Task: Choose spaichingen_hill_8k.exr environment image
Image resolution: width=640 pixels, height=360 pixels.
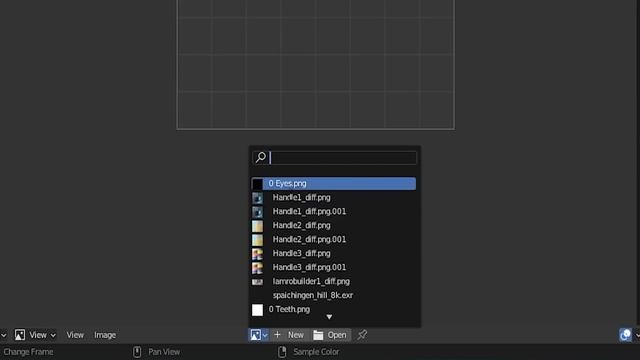Action: pos(333,296)
